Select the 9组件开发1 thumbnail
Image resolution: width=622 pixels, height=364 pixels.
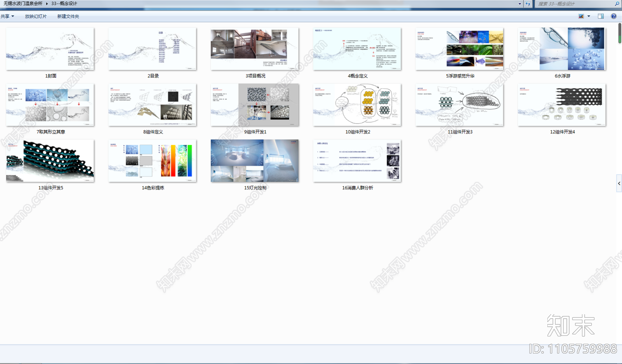[x=255, y=105]
